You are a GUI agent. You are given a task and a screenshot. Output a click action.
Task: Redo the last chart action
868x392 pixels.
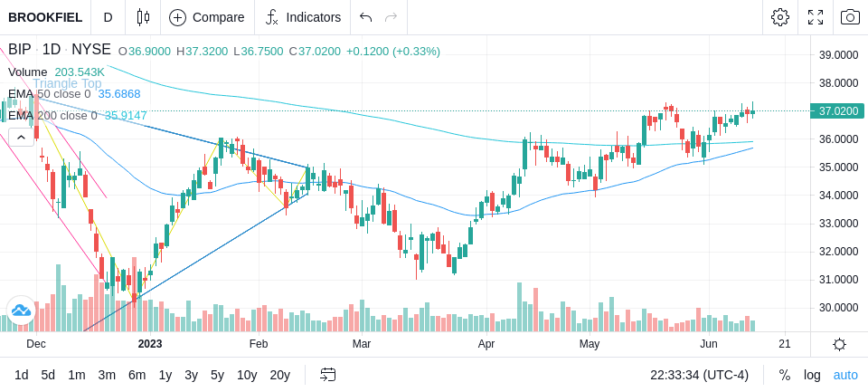392,17
